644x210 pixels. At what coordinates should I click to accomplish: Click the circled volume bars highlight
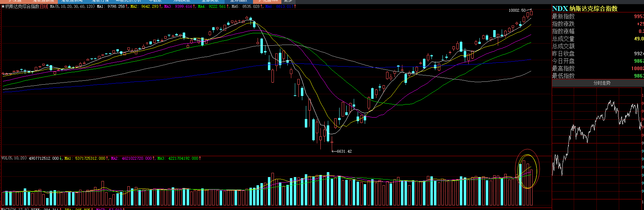point(527,169)
